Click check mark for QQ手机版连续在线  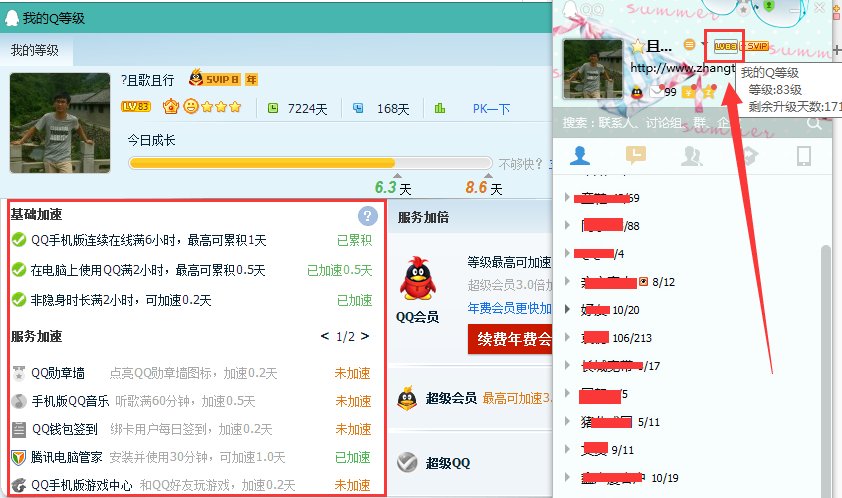(x=19, y=240)
